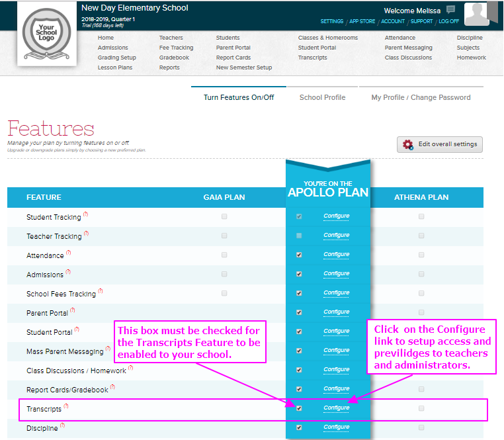Click Configure link for Report Cards/Gradebook

click(336, 388)
